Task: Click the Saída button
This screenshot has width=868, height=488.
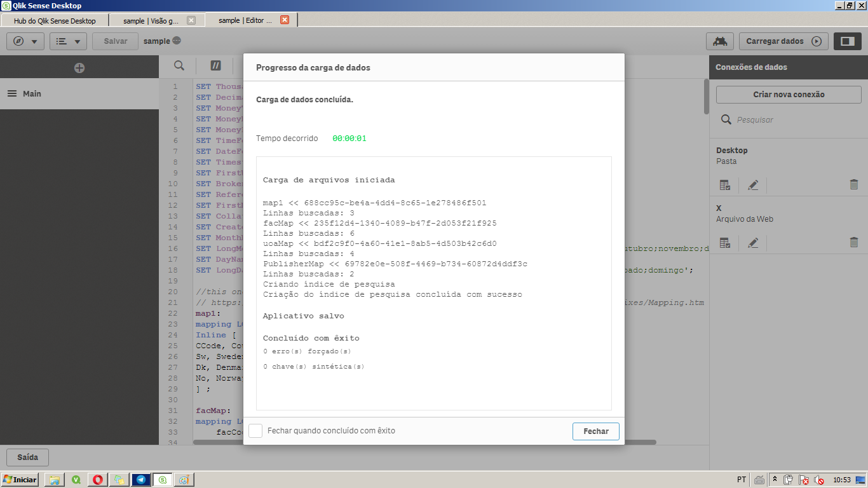Action: click(27, 457)
